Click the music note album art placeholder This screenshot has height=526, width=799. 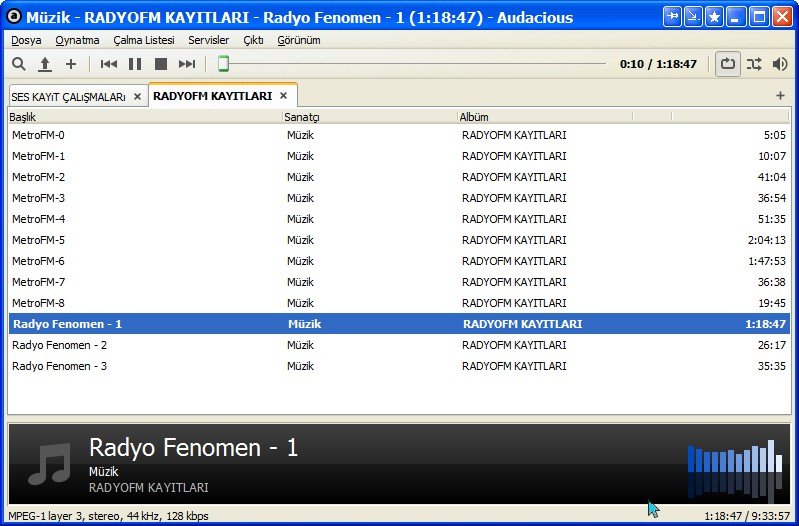tap(49, 463)
